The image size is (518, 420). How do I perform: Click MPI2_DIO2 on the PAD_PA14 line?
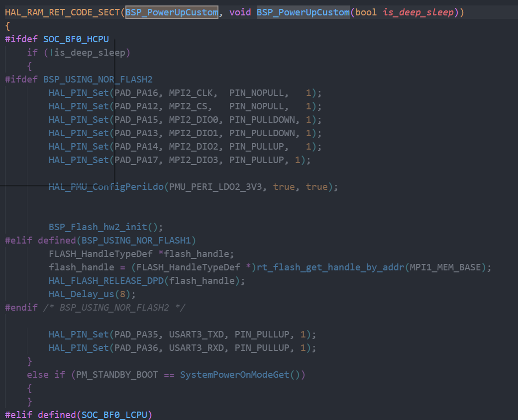pos(194,147)
